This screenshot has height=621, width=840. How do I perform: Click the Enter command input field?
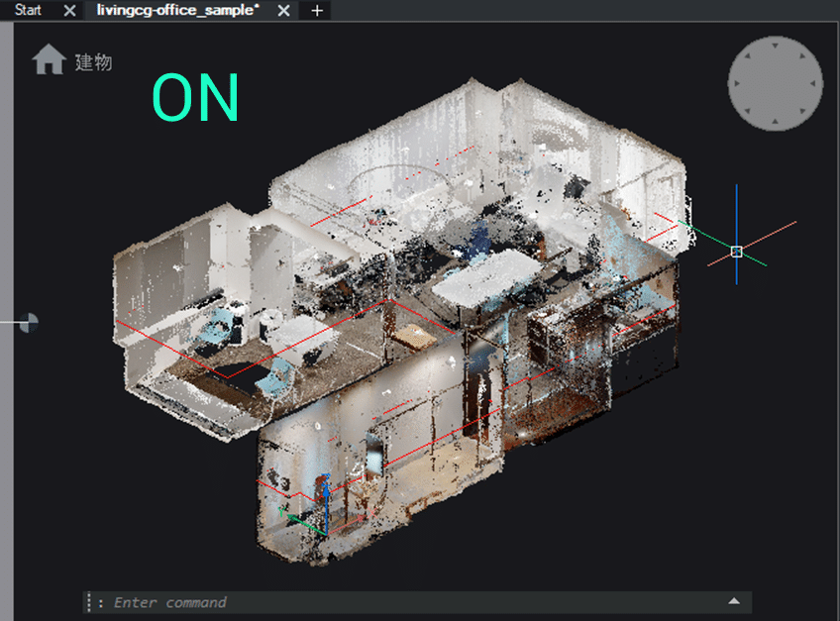418,602
